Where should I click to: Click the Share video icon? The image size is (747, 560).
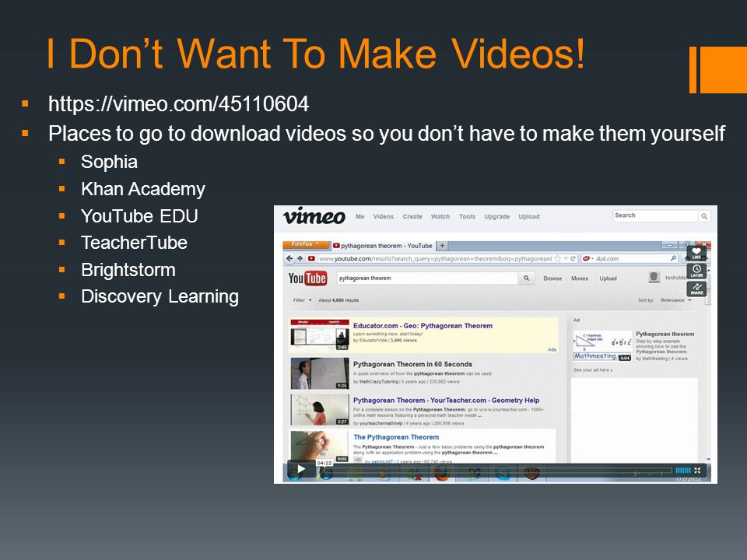coord(696,289)
